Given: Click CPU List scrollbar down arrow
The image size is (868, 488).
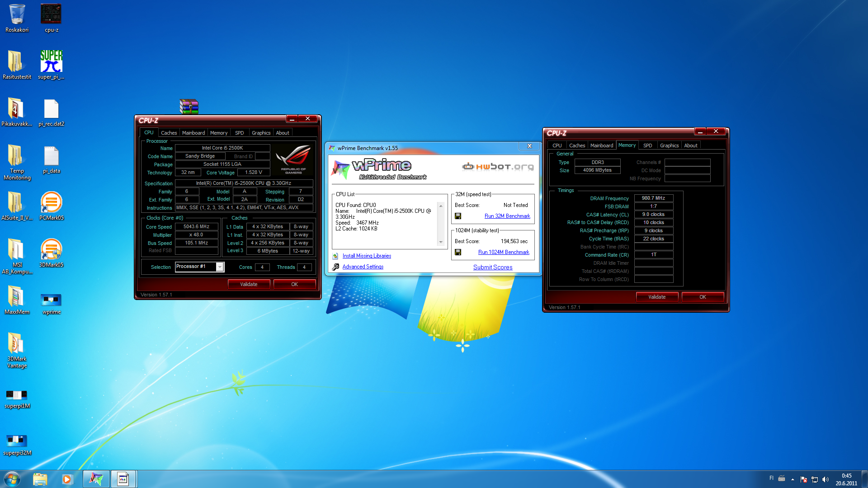Looking at the screenshot, I should (x=441, y=242).
